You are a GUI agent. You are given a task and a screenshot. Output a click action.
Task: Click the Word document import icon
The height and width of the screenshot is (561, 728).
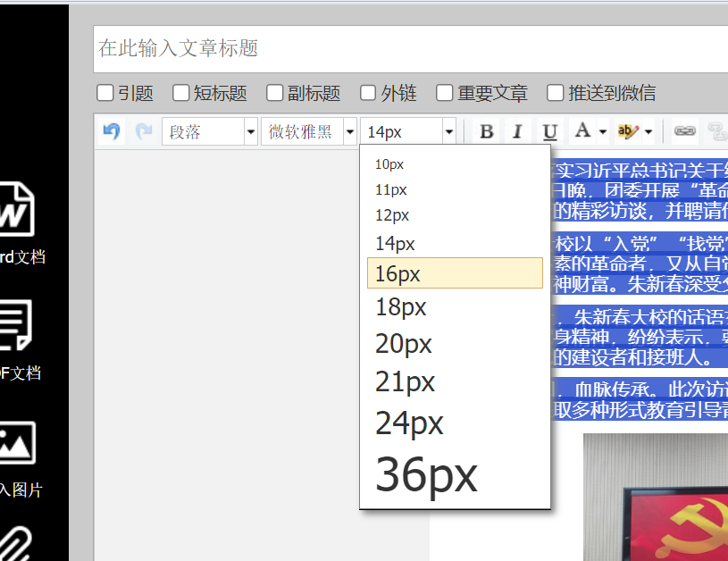(x=18, y=209)
